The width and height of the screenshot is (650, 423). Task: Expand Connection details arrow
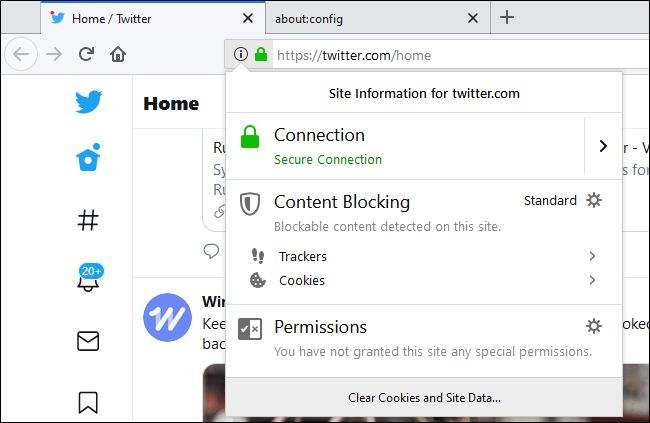coord(603,146)
